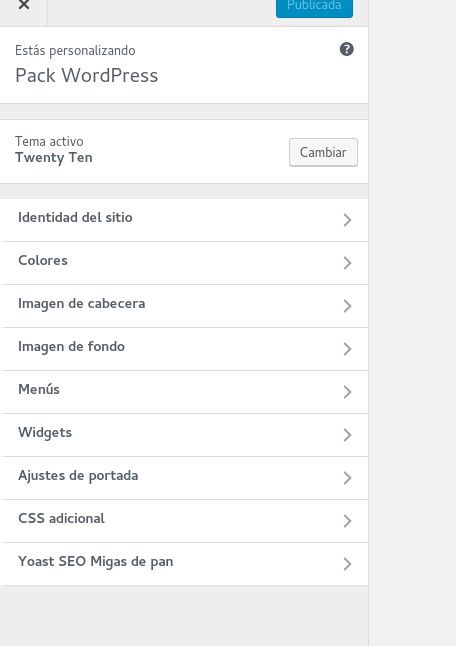
Task: Open Yoast SEO Migas de pan section
Action: click(184, 564)
